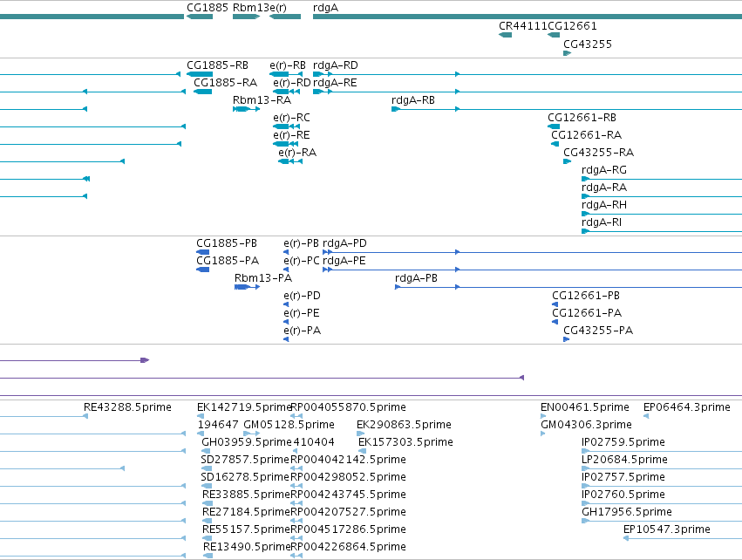Select the CR44111 gene label
Viewport: 742px width, 560px height.
(x=523, y=26)
